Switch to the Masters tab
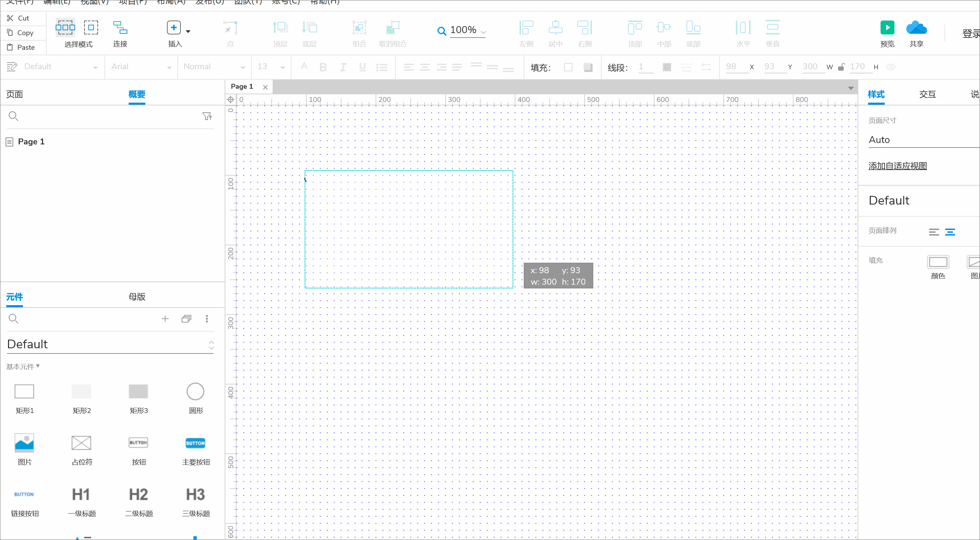 tap(137, 296)
